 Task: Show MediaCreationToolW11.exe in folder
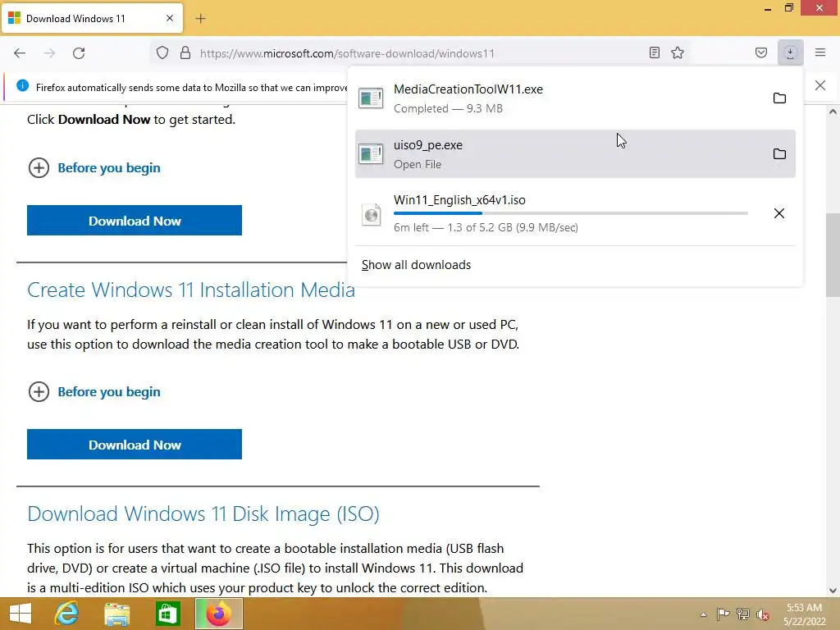click(779, 98)
